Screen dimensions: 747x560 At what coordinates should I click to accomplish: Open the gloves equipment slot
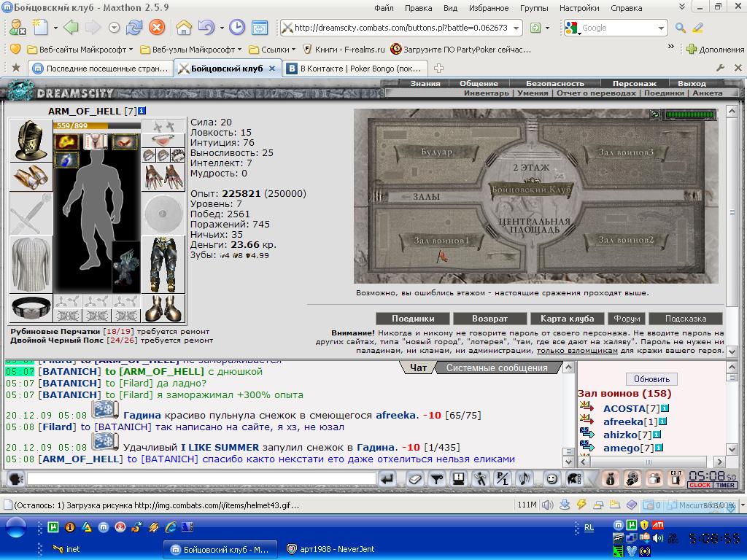pyautogui.click(x=164, y=176)
